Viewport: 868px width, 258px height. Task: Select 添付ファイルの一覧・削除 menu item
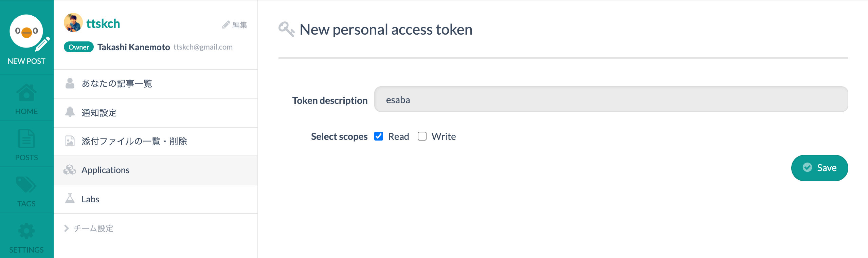click(x=134, y=141)
